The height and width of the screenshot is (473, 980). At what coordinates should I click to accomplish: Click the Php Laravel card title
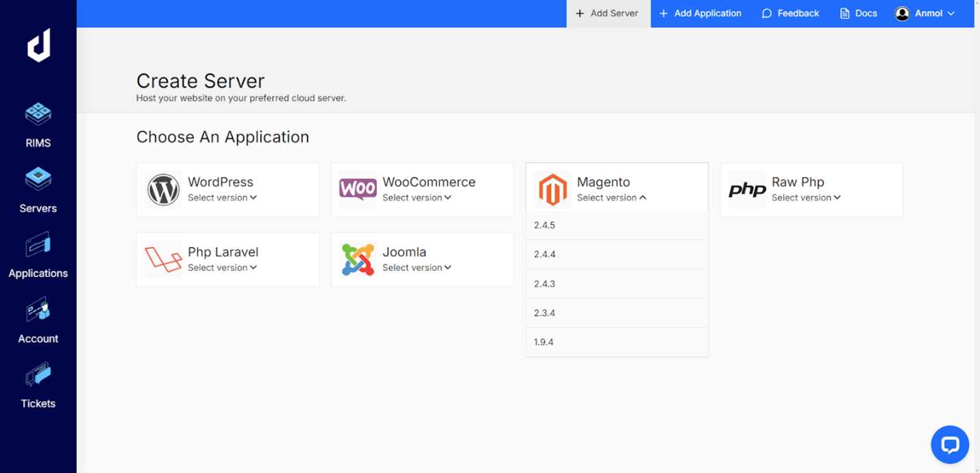click(x=223, y=252)
